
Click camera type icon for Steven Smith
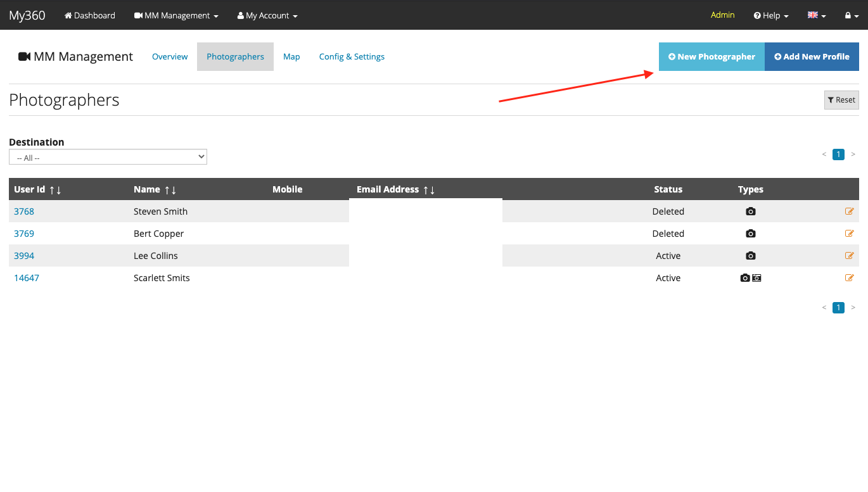(751, 211)
